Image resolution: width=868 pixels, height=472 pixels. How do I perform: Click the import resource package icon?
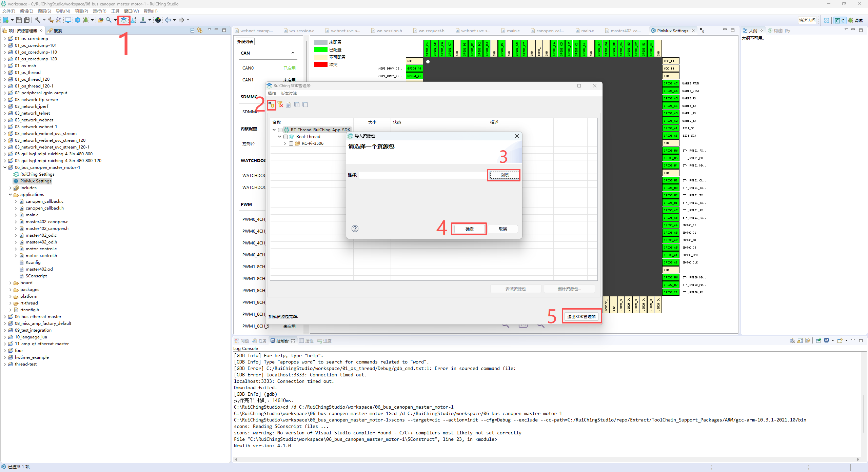(x=271, y=105)
